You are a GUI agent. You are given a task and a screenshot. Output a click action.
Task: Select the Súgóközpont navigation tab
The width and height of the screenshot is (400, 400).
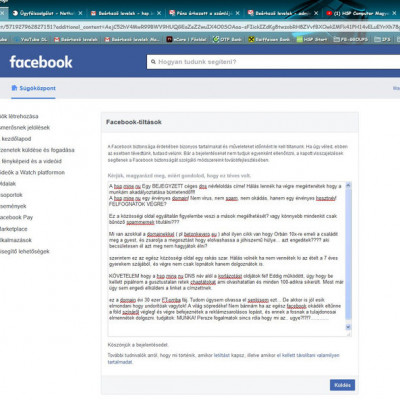(33, 88)
